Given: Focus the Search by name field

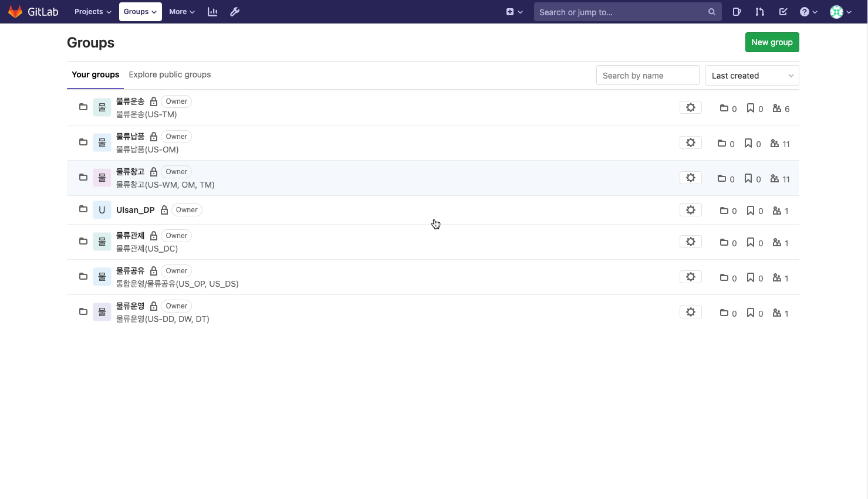Looking at the screenshot, I should tap(647, 76).
